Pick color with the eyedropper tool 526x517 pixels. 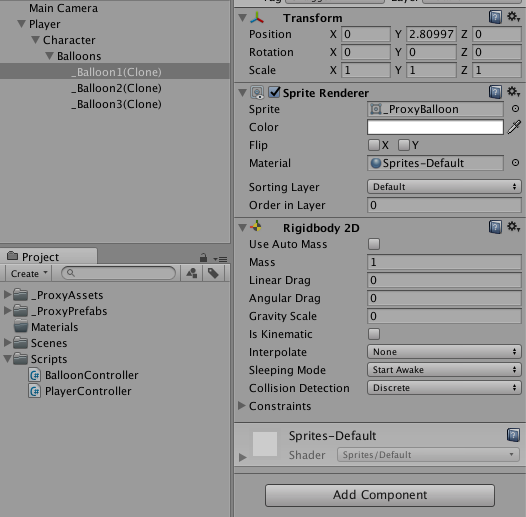pos(514,127)
